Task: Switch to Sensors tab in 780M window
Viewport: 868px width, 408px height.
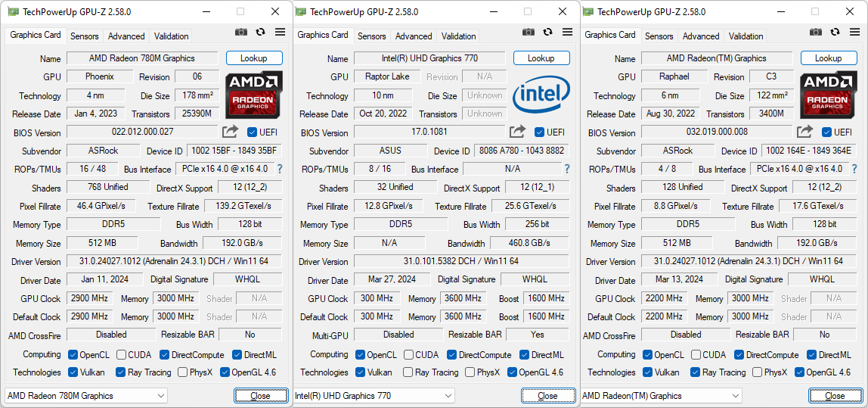Action: [x=85, y=36]
